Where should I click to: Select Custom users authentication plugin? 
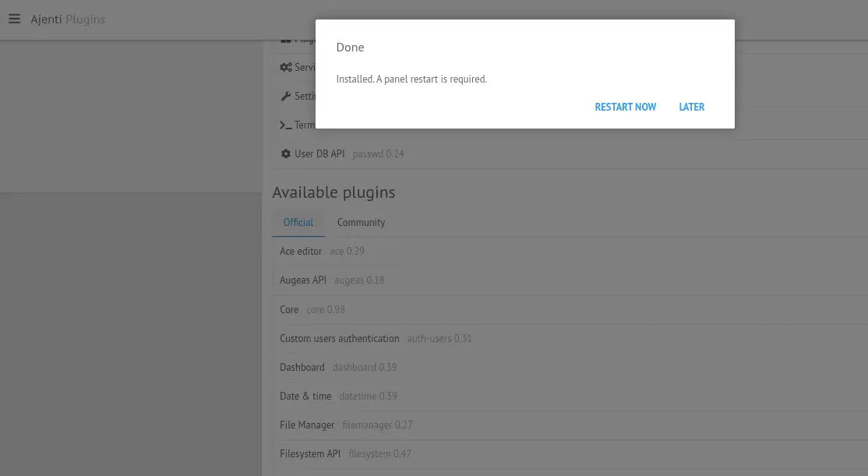pyautogui.click(x=339, y=339)
